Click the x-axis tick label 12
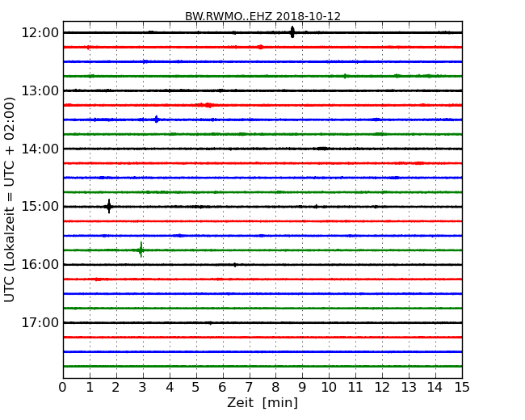This screenshot has height=420, width=525. (x=382, y=388)
